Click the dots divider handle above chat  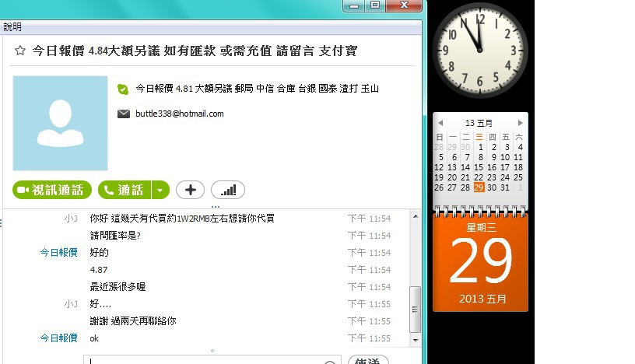pyautogui.click(x=216, y=206)
